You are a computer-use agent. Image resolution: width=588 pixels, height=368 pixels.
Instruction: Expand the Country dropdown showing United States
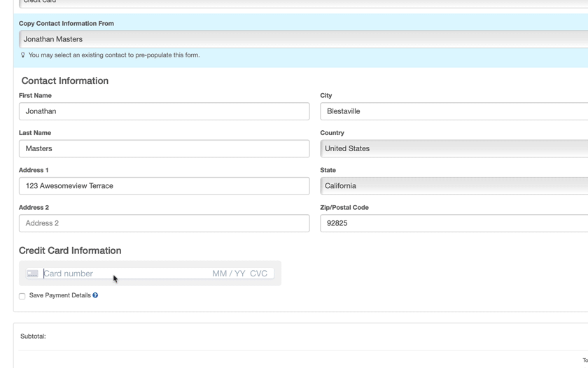coord(454,148)
